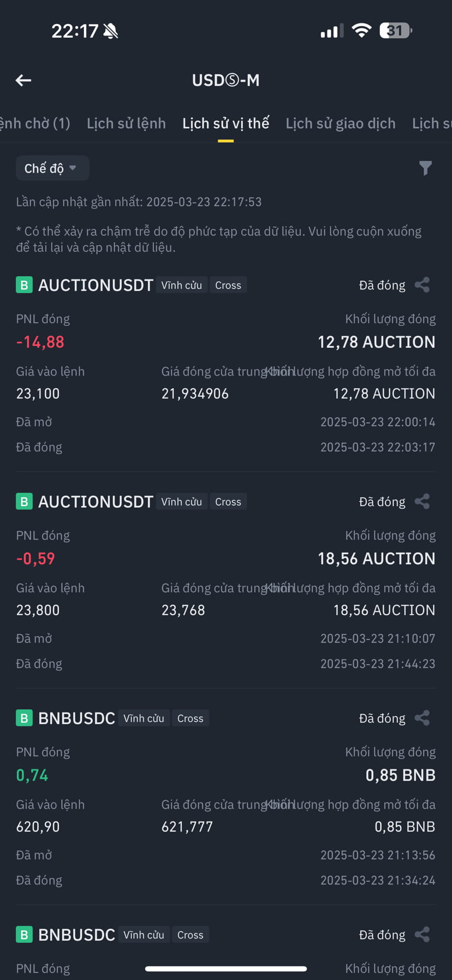Open the Lệnh chờ (1) tab
The width and height of the screenshot is (452, 980).
point(35,123)
